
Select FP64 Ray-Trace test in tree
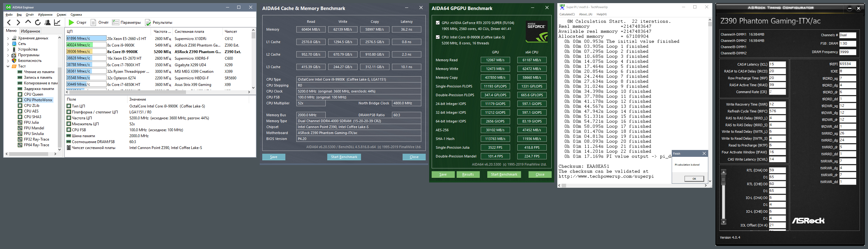[36, 145]
